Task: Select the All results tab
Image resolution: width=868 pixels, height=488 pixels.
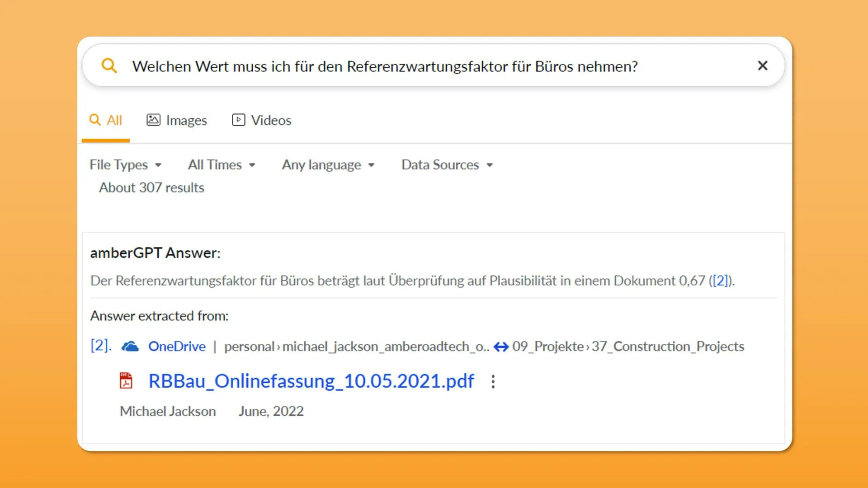Action: [105, 120]
